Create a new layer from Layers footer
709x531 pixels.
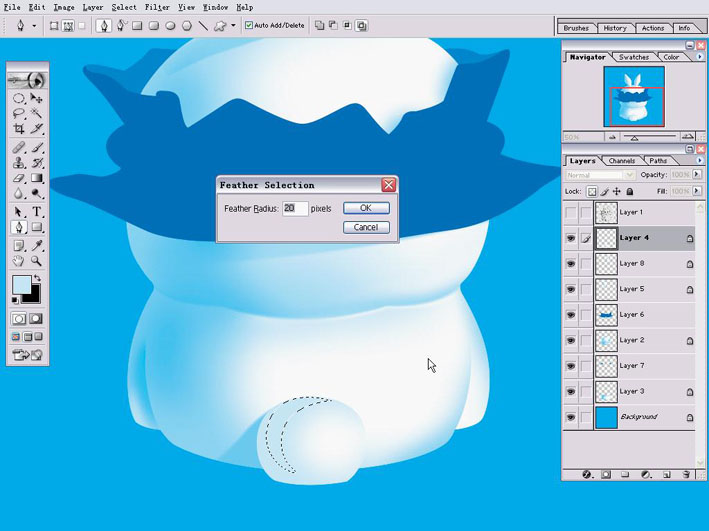coord(666,474)
